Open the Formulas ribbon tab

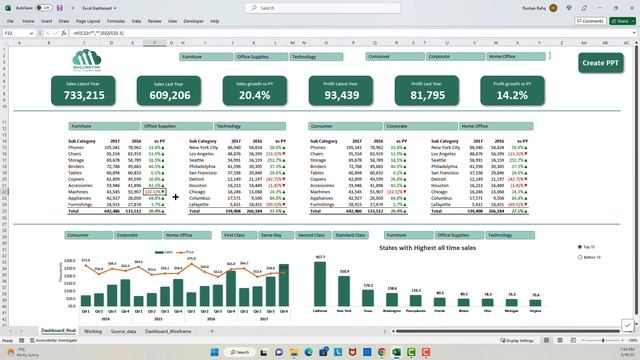pos(116,21)
